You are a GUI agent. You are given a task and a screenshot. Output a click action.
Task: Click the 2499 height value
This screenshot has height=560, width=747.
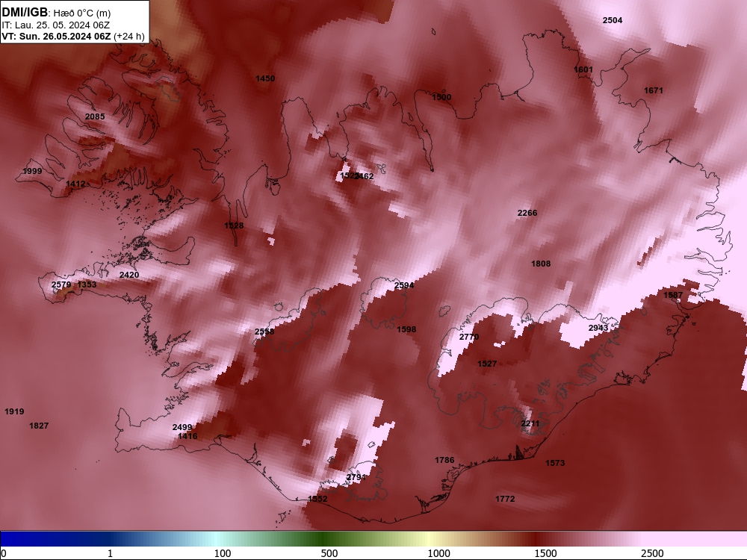[x=182, y=428]
